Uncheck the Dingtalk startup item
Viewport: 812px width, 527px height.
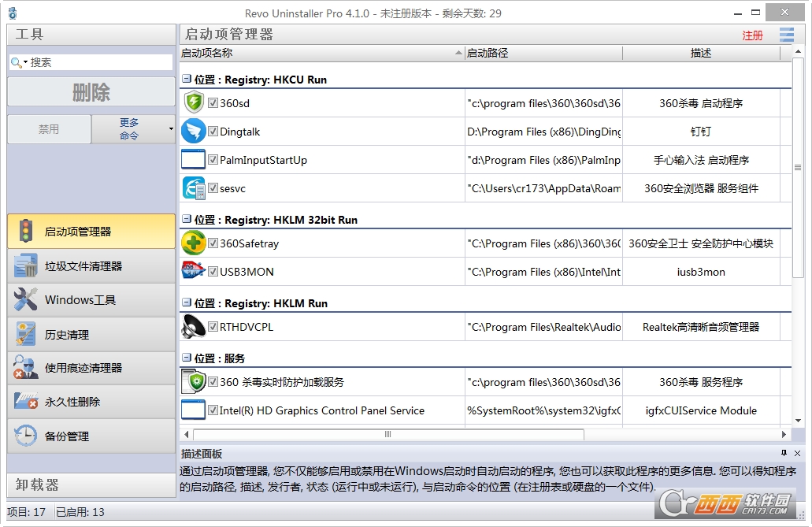[x=213, y=131]
